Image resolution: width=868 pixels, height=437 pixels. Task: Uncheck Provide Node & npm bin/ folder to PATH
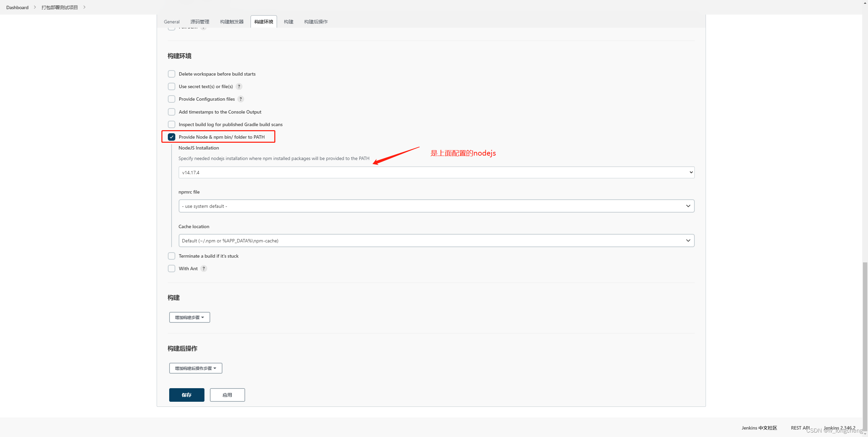point(172,137)
